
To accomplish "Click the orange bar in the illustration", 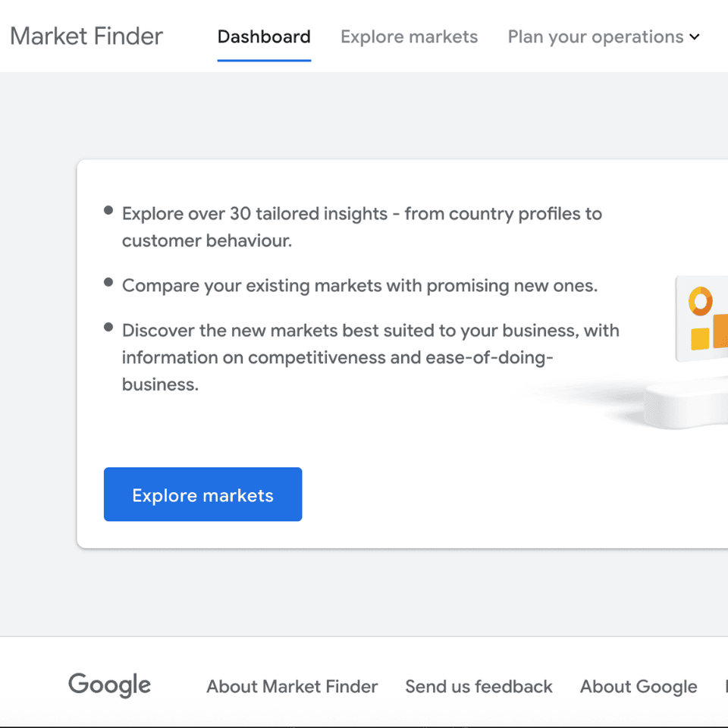I will pos(720,331).
